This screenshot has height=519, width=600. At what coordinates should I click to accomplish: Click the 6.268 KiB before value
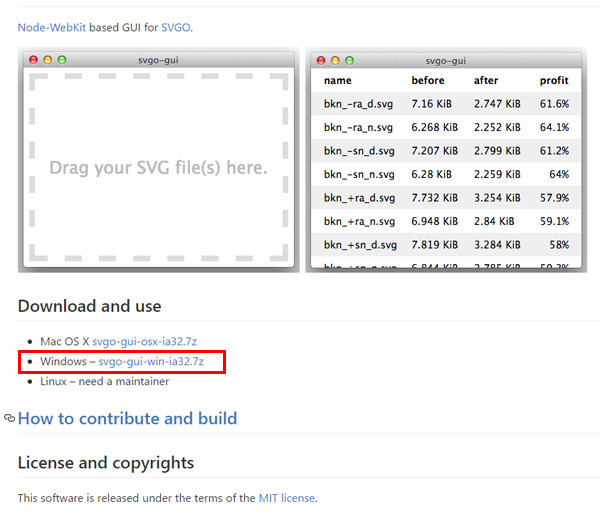tap(435, 127)
